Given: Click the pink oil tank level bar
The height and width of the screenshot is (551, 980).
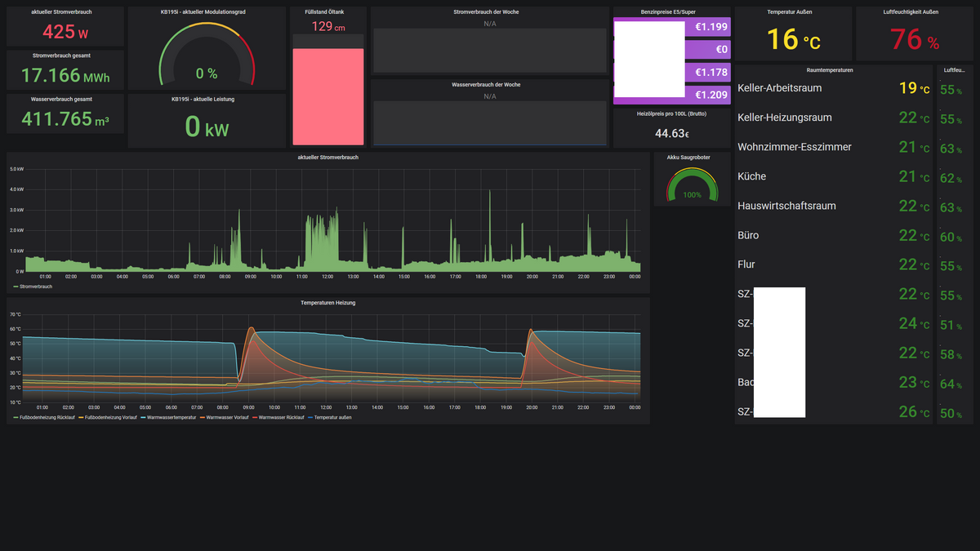Looking at the screenshot, I should coord(327,96).
